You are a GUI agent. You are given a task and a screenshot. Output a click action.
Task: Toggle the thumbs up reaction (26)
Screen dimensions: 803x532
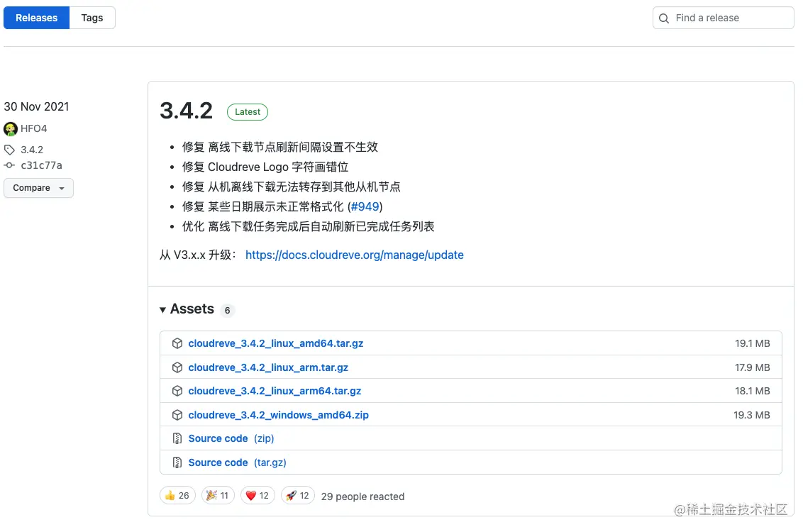pyautogui.click(x=178, y=496)
